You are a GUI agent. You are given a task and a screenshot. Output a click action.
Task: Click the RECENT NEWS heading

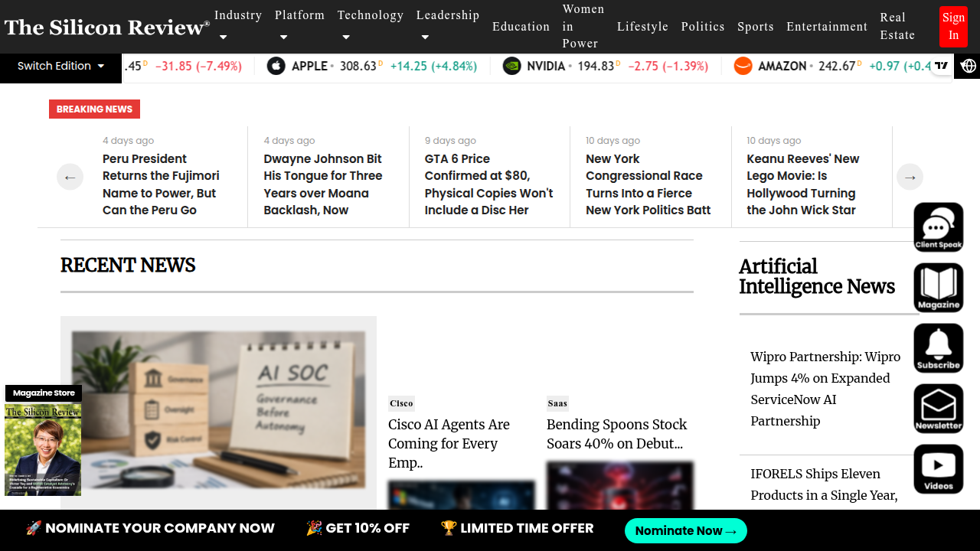[128, 266]
